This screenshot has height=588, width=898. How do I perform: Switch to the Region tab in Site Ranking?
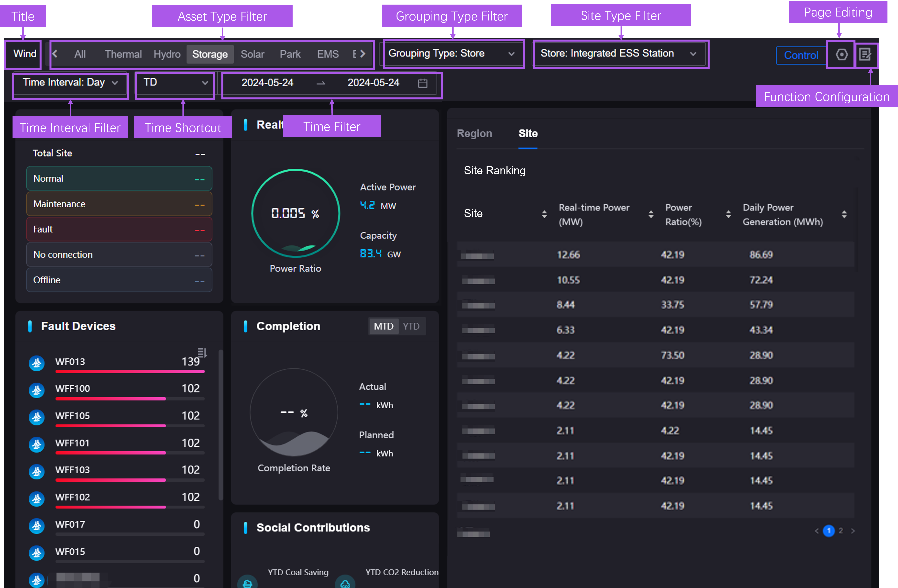(x=474, y=133)
